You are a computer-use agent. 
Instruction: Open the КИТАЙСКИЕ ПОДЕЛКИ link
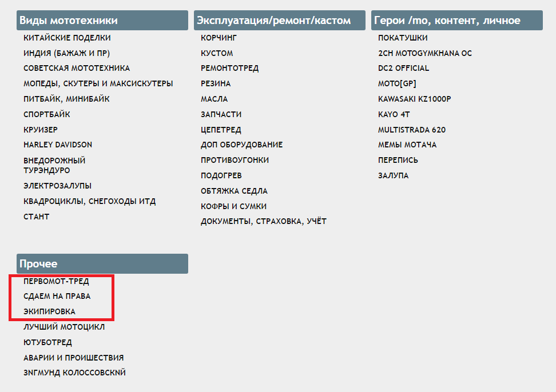point(67,38)
